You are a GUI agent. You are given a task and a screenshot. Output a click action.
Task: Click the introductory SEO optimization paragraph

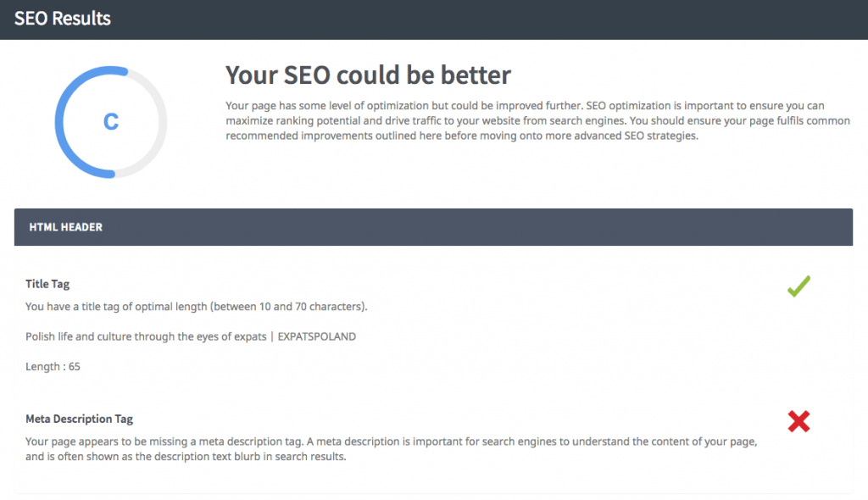point(537,120)
